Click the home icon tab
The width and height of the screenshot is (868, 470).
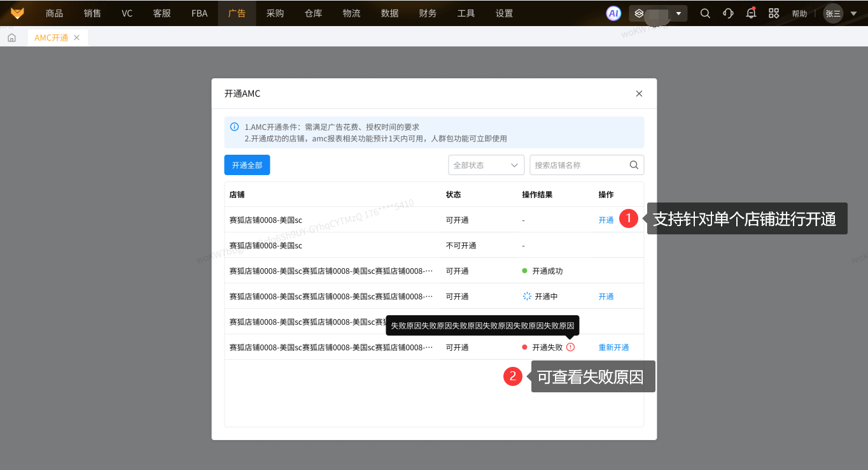pos(11,38)
